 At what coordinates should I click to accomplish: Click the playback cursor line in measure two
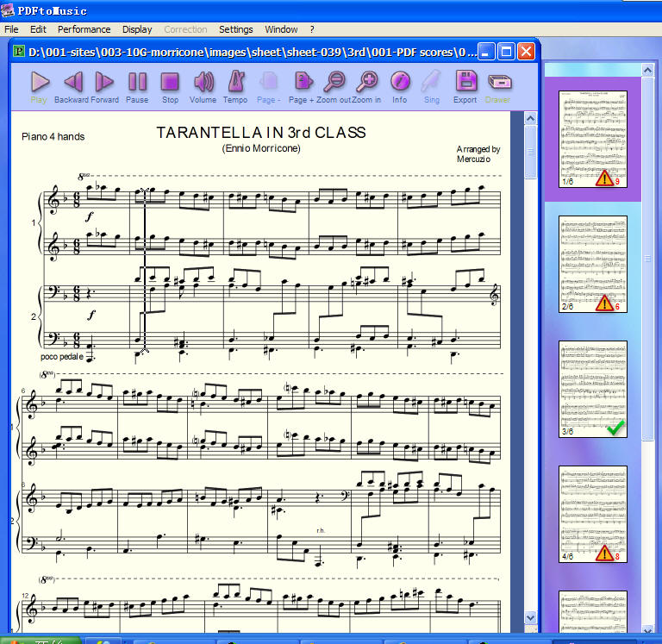(x=145, y=270)
